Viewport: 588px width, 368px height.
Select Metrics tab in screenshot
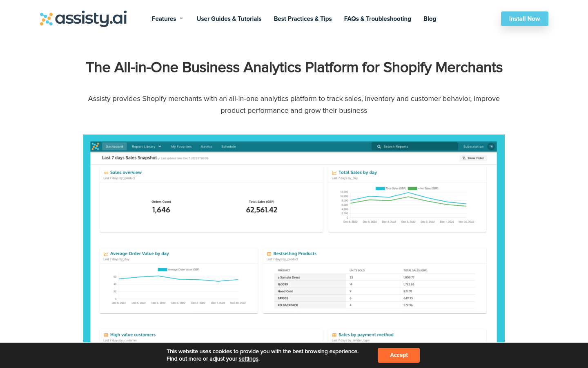coord(207,146)
